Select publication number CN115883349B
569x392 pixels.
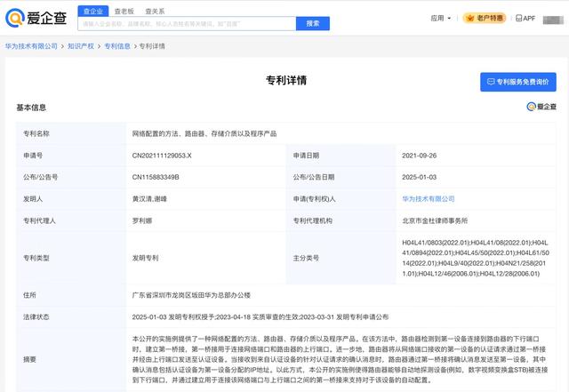tap(156, 177)
